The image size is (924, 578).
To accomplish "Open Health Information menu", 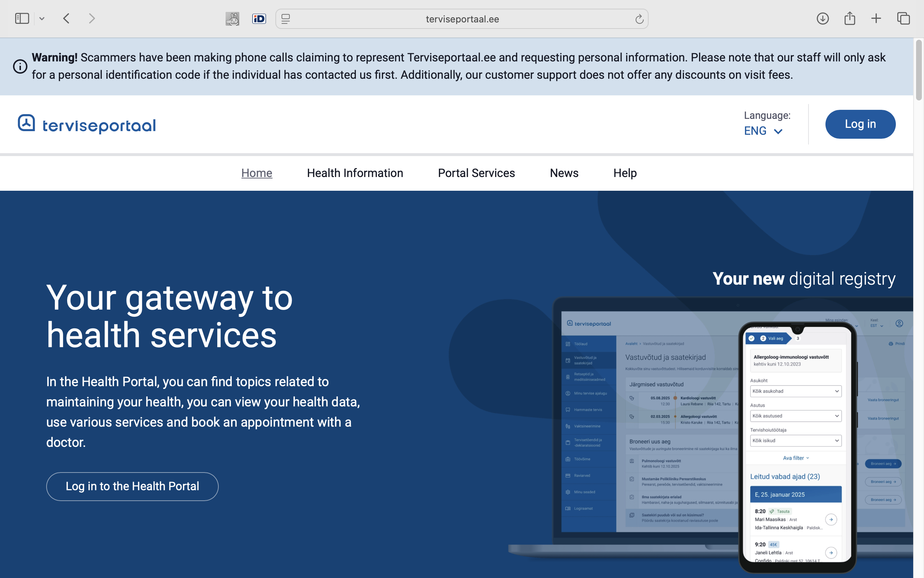I will (355, 173).
